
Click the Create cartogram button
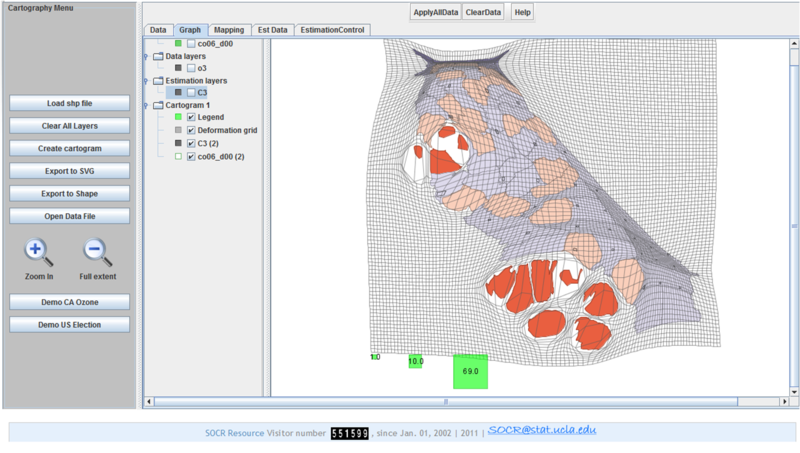pyautogui.click(x=69, y=148)
